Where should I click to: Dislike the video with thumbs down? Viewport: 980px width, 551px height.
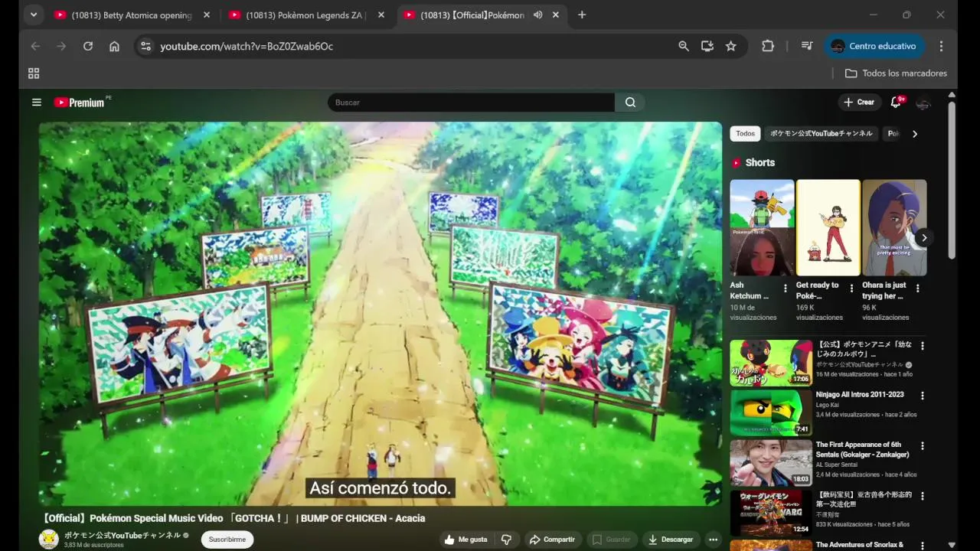pyautogui.click(x=506, y=540)
